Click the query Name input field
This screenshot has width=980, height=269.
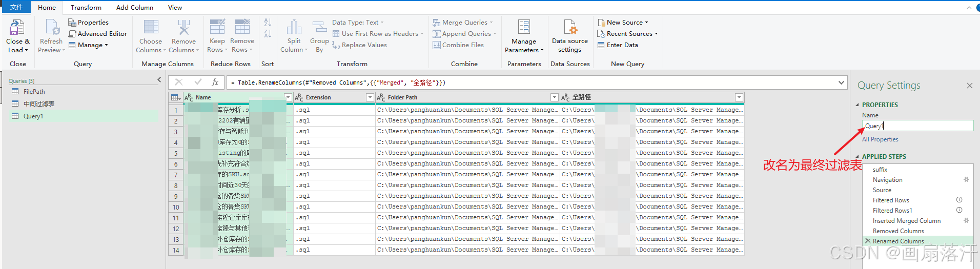coord(917,126)
